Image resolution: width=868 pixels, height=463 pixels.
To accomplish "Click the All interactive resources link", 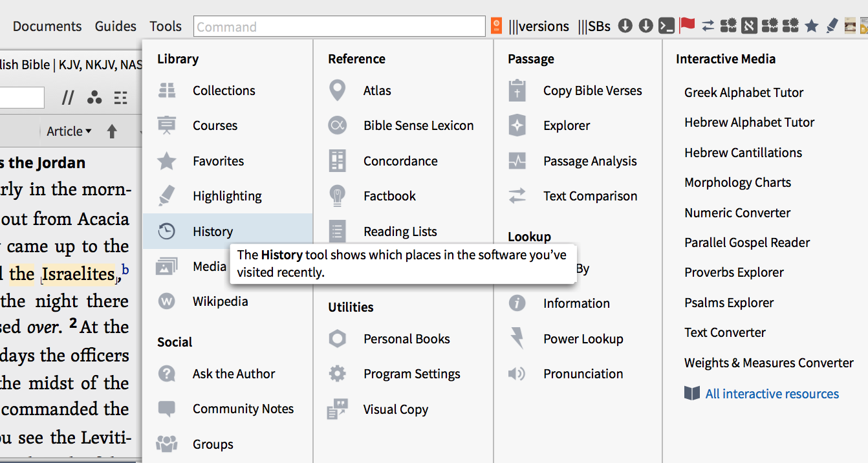I will pyautogui.click(x=772, y=394).
